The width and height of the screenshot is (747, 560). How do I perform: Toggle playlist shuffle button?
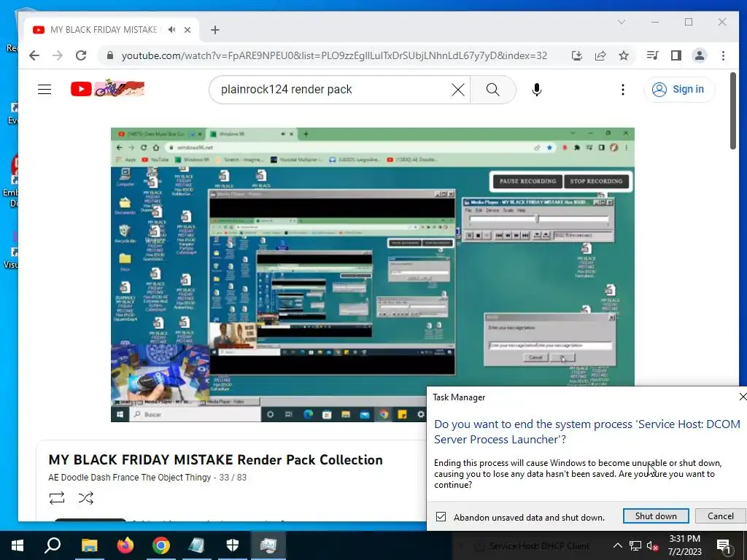point(86,498)
